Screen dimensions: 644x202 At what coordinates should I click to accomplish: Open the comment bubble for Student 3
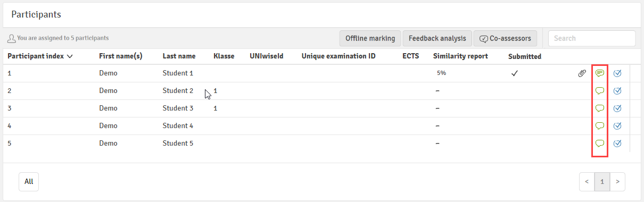click(600, 108)
